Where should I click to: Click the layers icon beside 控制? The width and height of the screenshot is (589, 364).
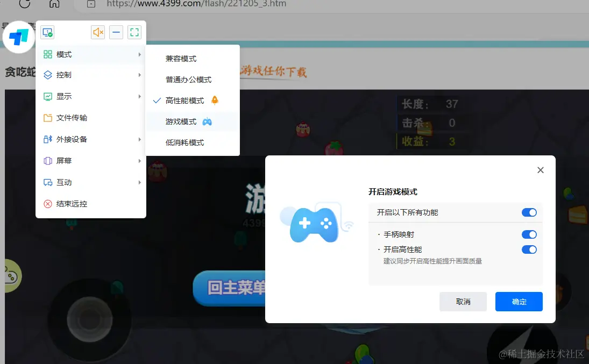(48, 75)
